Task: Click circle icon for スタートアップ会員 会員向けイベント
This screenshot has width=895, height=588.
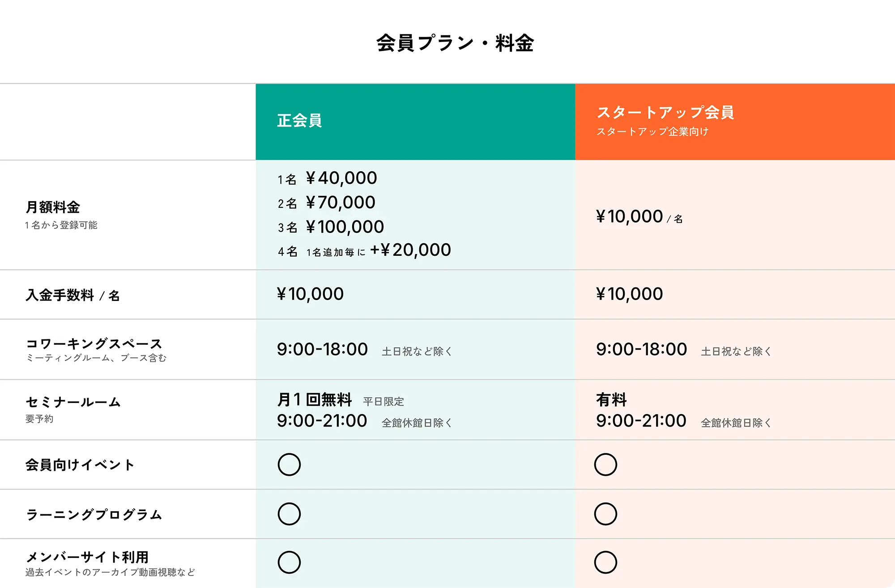Action: coord(605,465)
